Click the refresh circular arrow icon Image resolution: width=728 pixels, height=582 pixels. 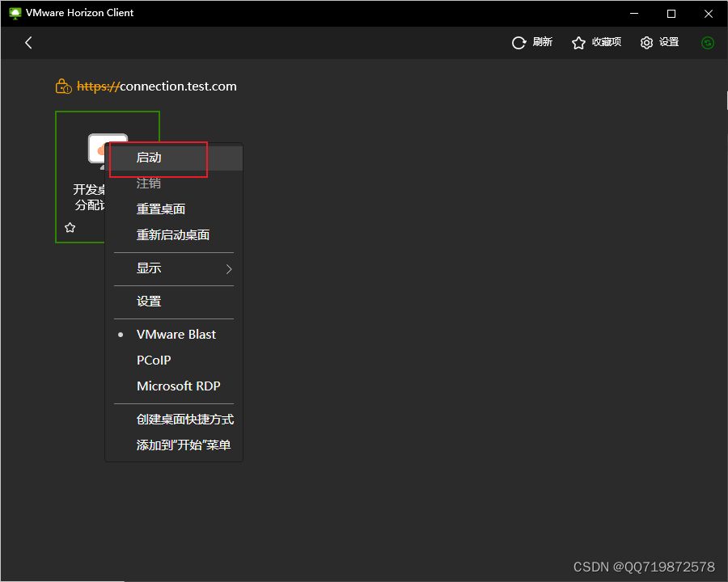pos(518,43)
